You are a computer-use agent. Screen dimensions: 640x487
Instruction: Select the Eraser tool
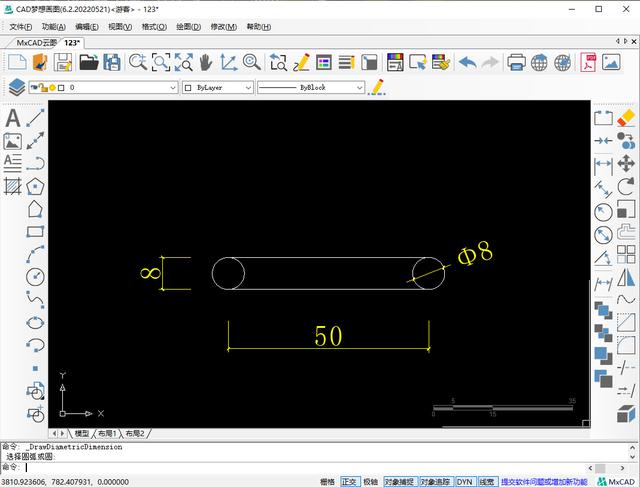pos(627,118)
